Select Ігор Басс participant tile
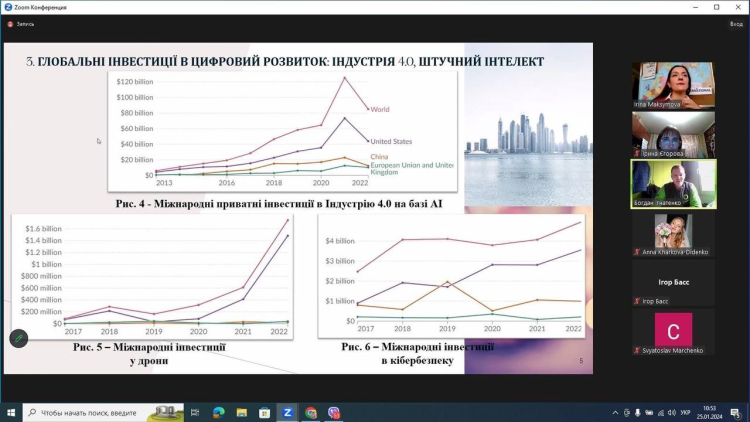This screenshot has width=750, height=422. coord(673,282)
